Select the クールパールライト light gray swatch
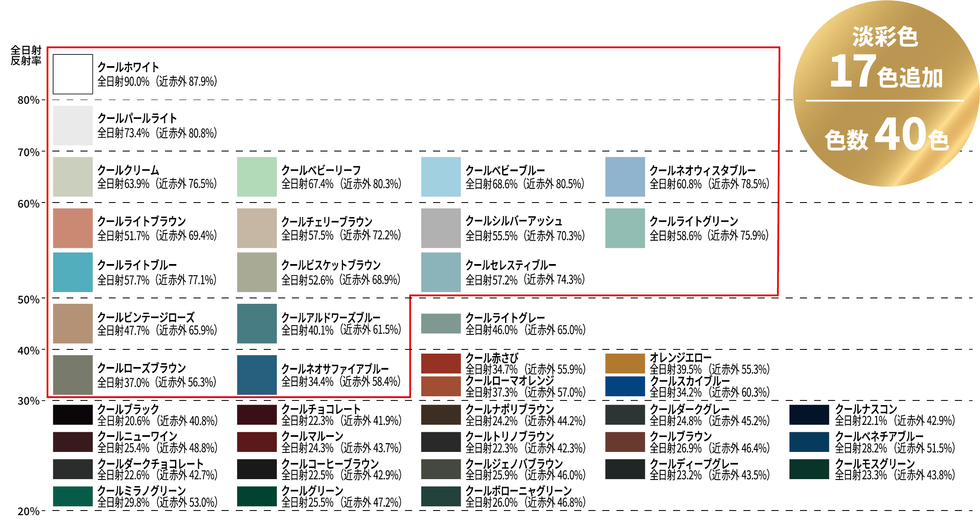 click(73, 126)
